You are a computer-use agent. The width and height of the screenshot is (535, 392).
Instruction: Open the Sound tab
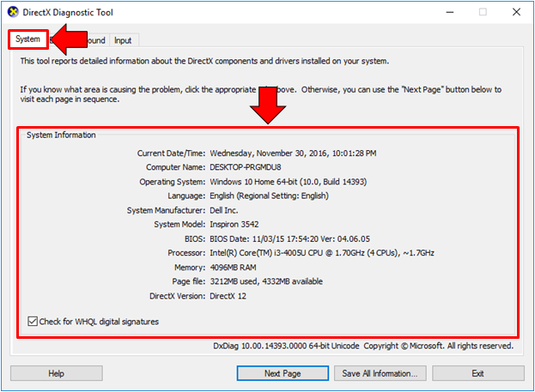[97, 40]
